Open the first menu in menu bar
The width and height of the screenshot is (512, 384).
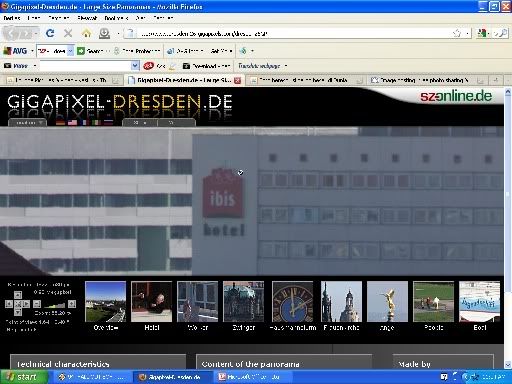coord(12,18)
